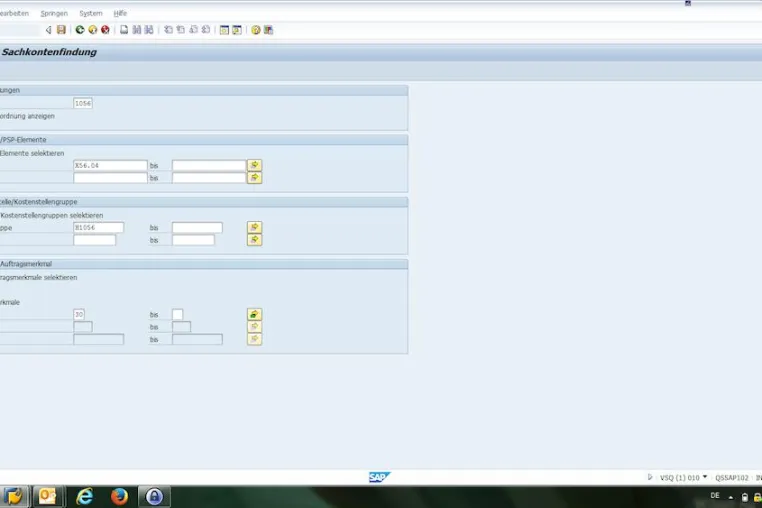
Task: Go to Next Page icon
Action: pyautogui.click(x=193, y=30)
